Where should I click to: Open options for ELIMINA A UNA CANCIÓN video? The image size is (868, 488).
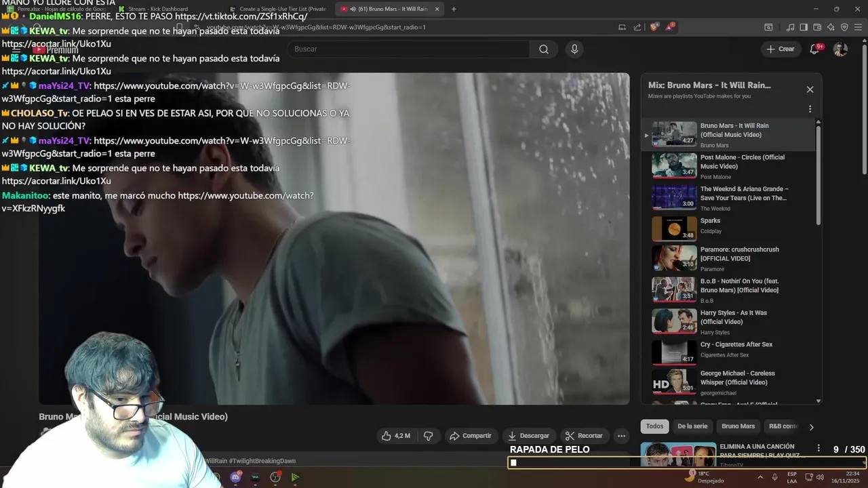pos(818,449)
